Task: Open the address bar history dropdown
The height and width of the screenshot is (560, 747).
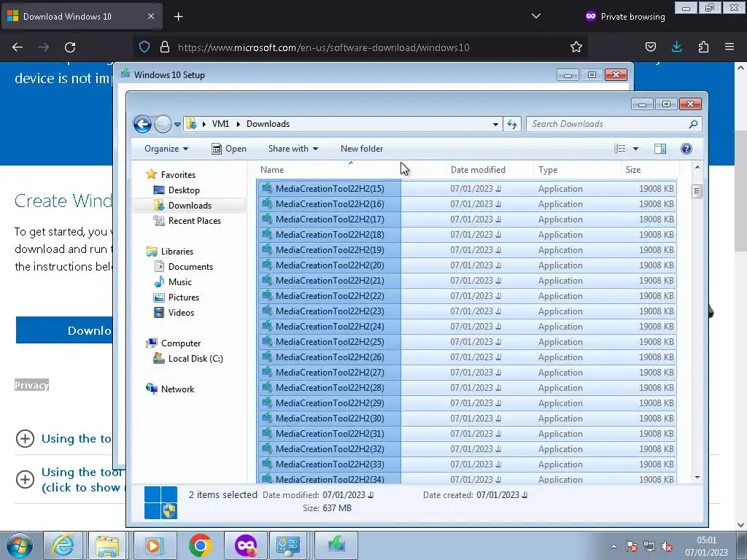Action: point(495,124)
